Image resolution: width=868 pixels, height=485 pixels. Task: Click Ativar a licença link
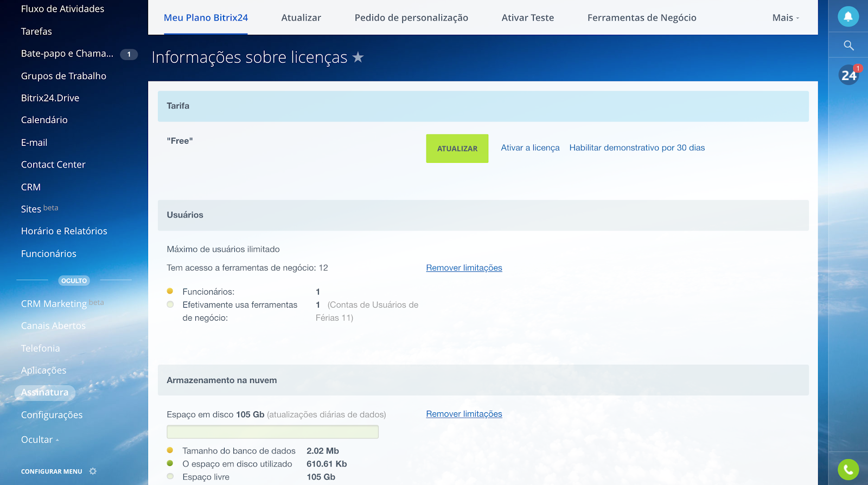530,148
